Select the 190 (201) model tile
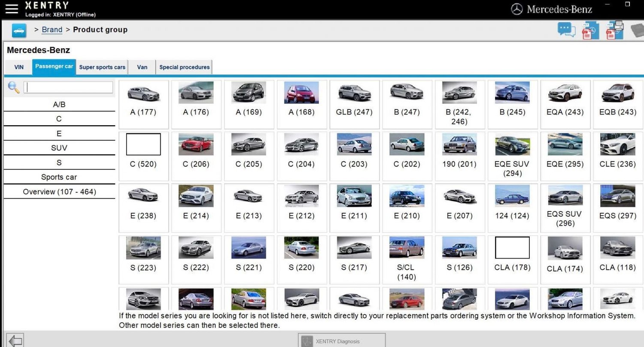644x347 pixels. [460, 156]
